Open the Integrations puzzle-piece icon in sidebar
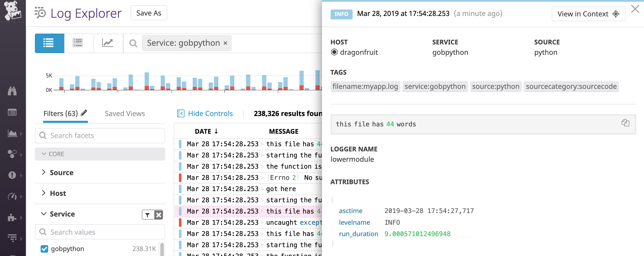The width and height of the screenshot is (644, 256). point(13,217)
